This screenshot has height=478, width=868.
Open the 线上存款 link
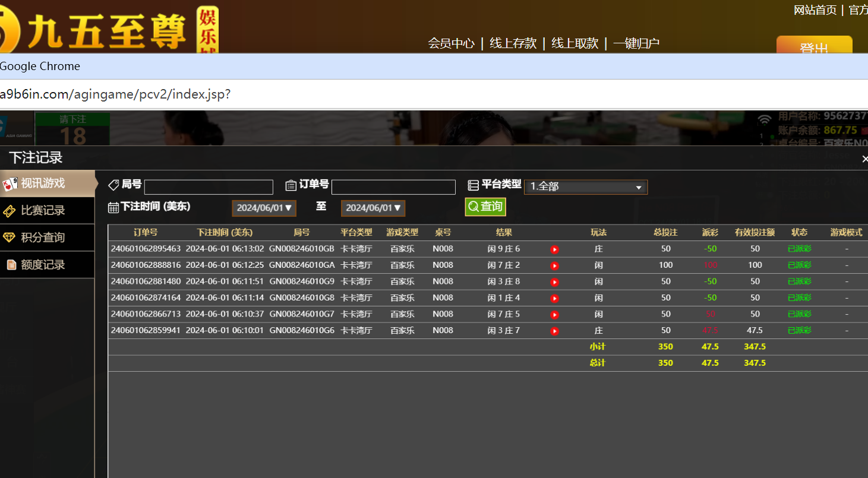(x=513, y=43)
